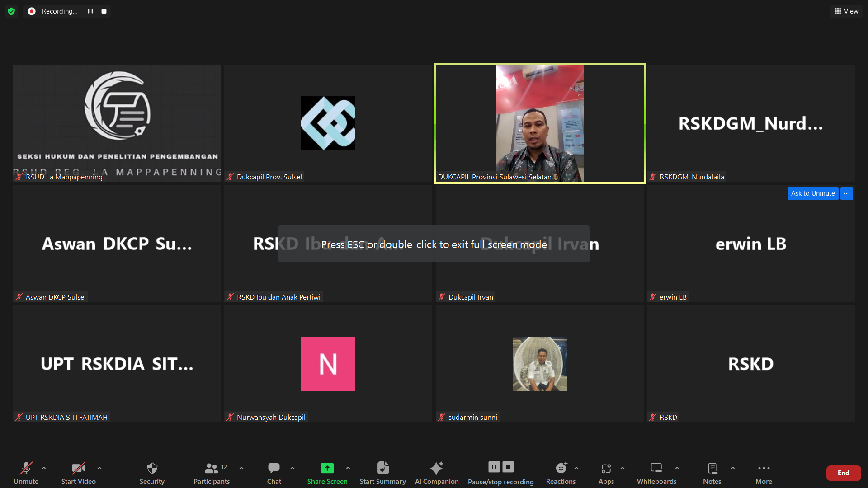Select the UPT RSKDIA SITI FATIMAH tile
Viewport: 868px width, 488px height.
(x=117, y=364)
